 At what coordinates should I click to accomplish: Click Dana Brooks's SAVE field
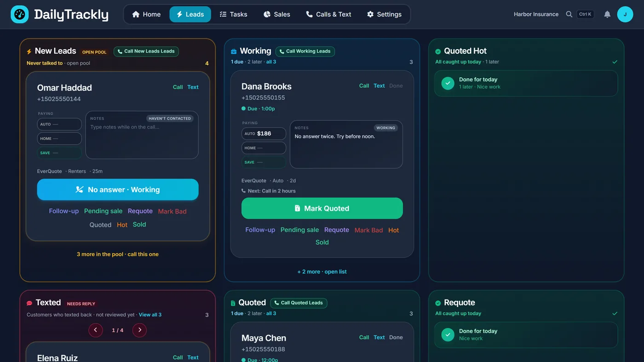264,162
